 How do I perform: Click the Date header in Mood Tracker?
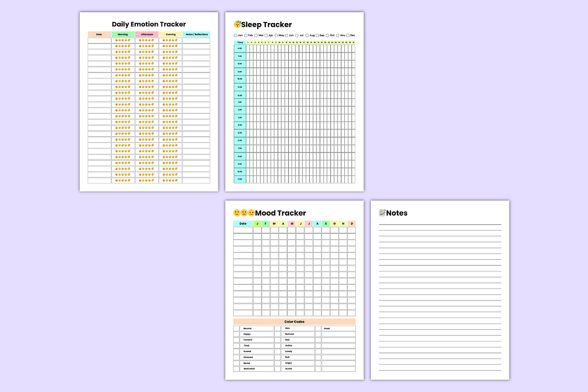click(x=243, y=224)
